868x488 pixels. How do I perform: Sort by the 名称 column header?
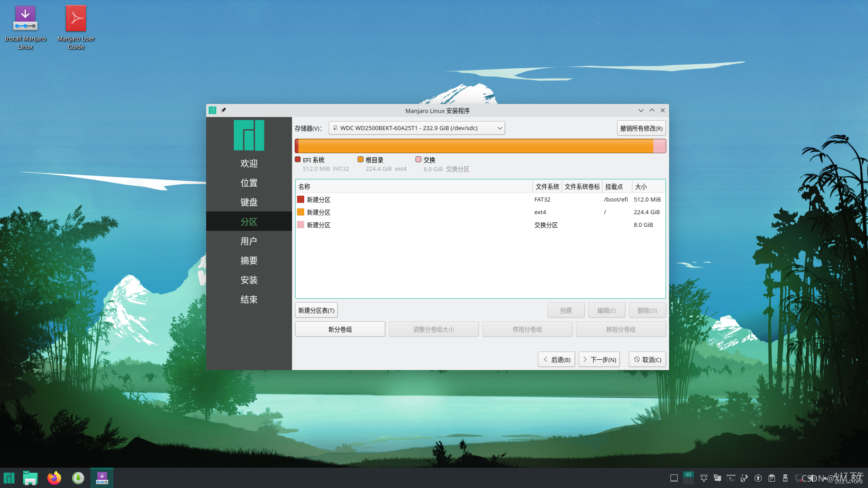click(x=414, y=187)
